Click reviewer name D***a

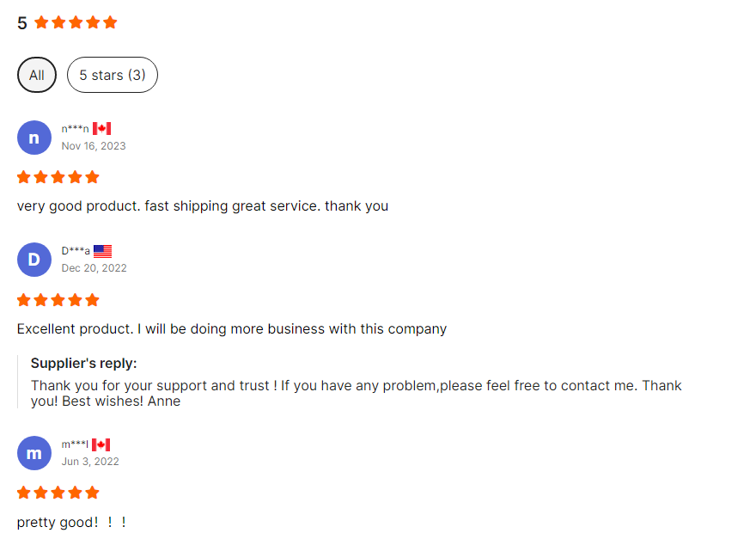pyautogui.click(x=76, y=251)
